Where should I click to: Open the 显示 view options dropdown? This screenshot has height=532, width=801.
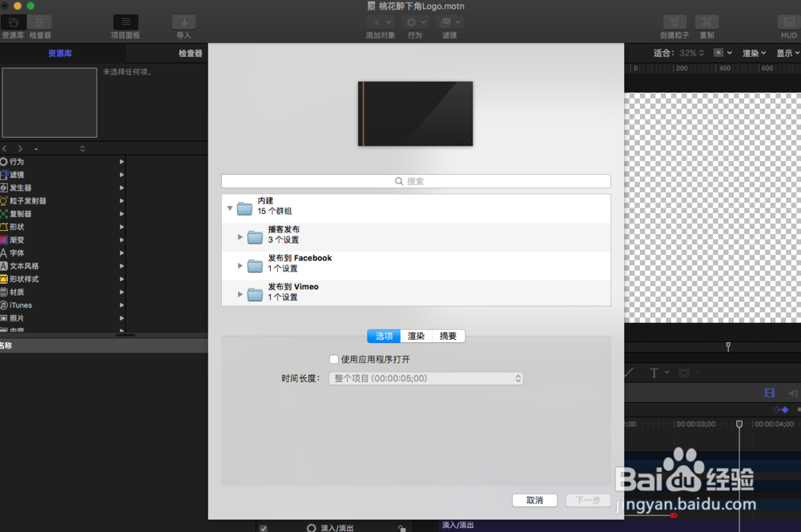787,53
